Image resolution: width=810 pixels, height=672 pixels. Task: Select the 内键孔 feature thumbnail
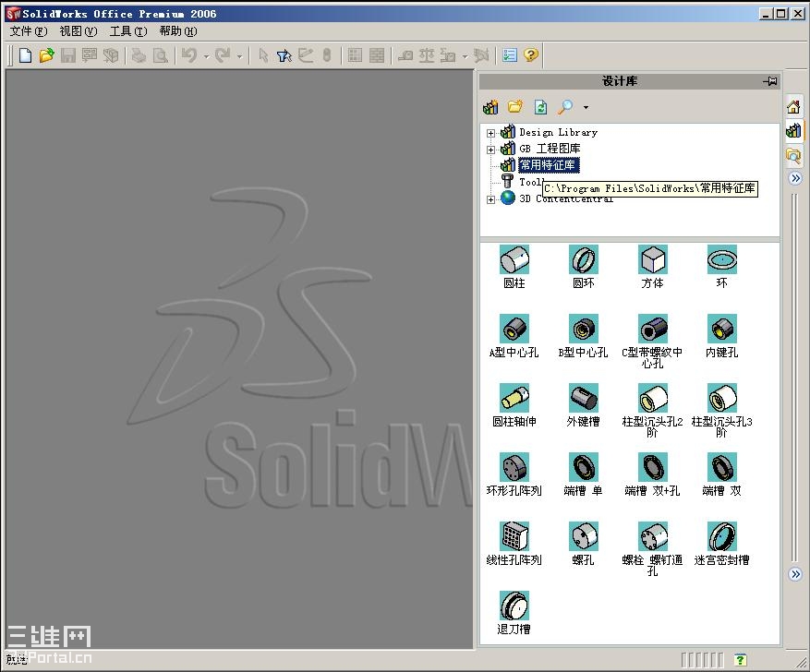[721, 329]
